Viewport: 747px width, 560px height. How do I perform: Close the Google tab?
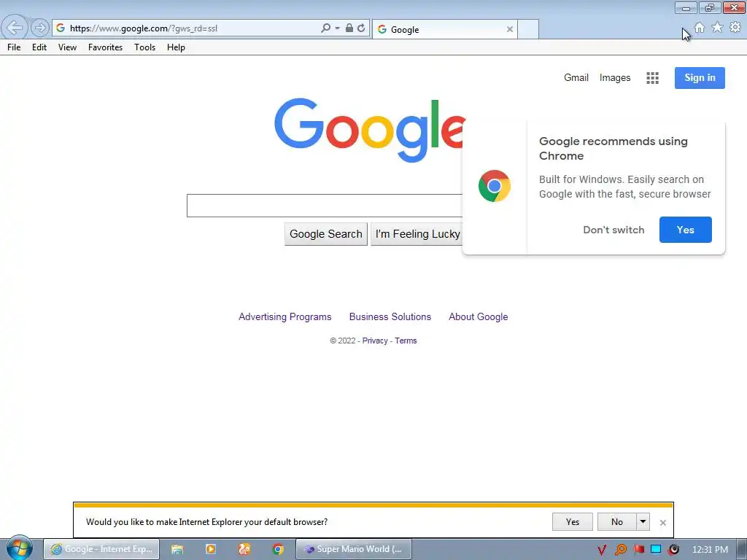click(x=510, y=29)
